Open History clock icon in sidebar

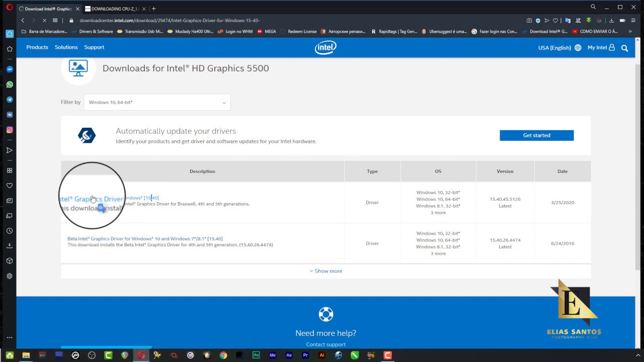click(x=10, y=231)
